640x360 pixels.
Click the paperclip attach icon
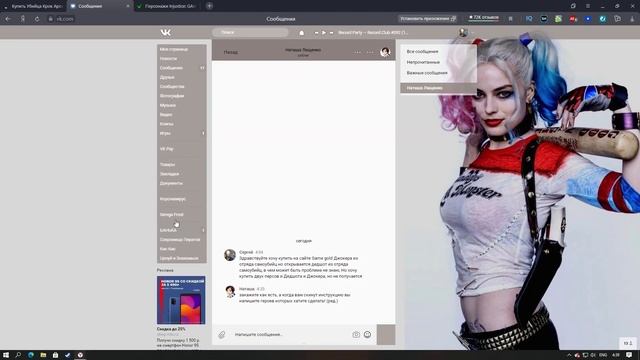222,335
